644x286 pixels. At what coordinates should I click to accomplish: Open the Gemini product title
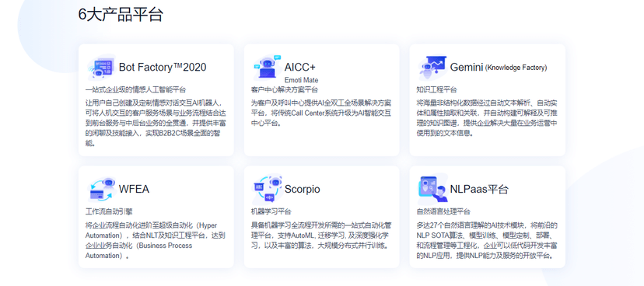pos(466,67)
